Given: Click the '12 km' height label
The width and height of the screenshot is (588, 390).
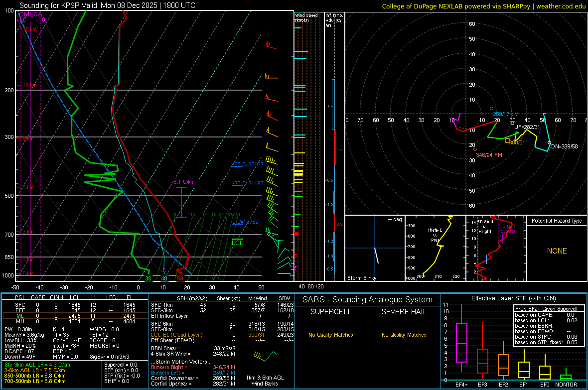Looking at the screenshot, I should coord(29,86).
